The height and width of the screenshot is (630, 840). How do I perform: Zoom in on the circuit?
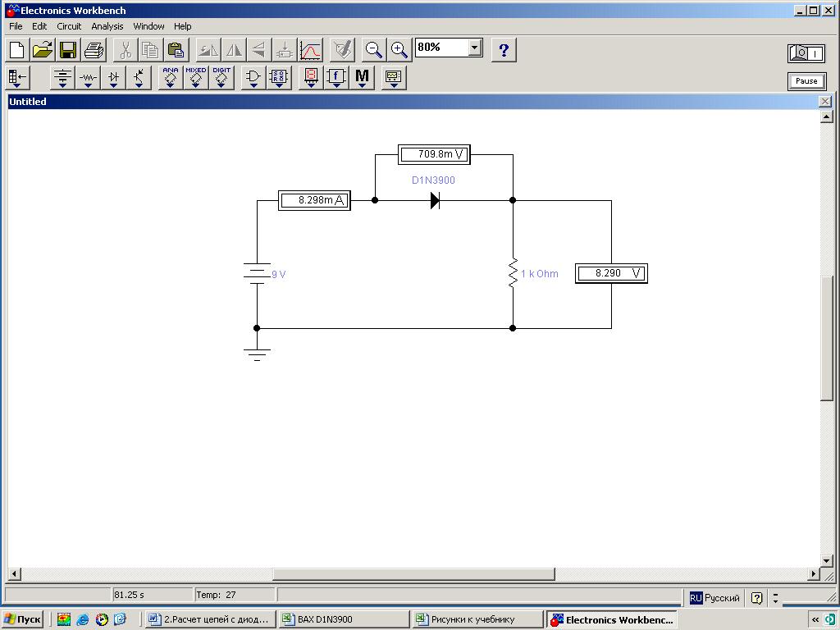(x=399, y=50)
